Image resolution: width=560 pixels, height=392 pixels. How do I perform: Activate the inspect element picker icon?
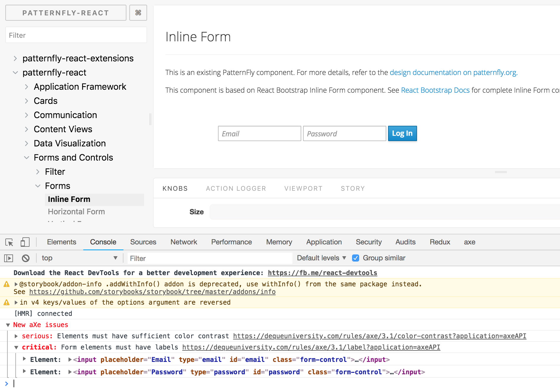(9, 242)
